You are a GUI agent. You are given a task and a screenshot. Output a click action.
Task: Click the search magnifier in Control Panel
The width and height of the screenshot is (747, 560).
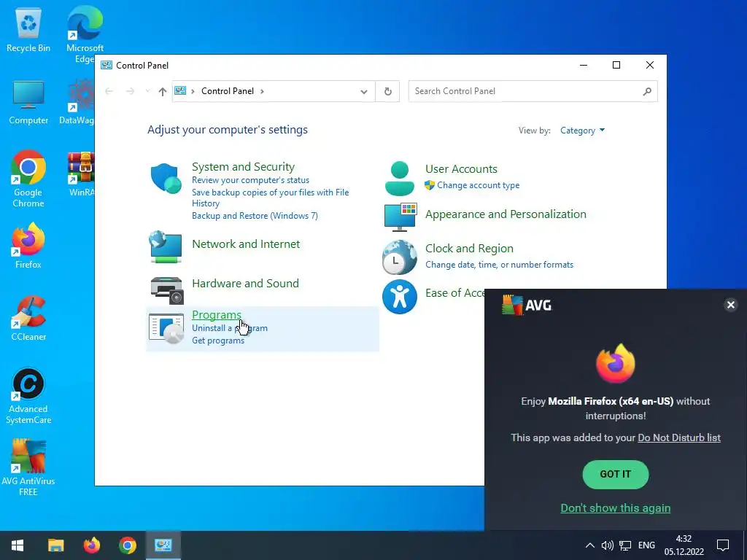click(647, 91)
